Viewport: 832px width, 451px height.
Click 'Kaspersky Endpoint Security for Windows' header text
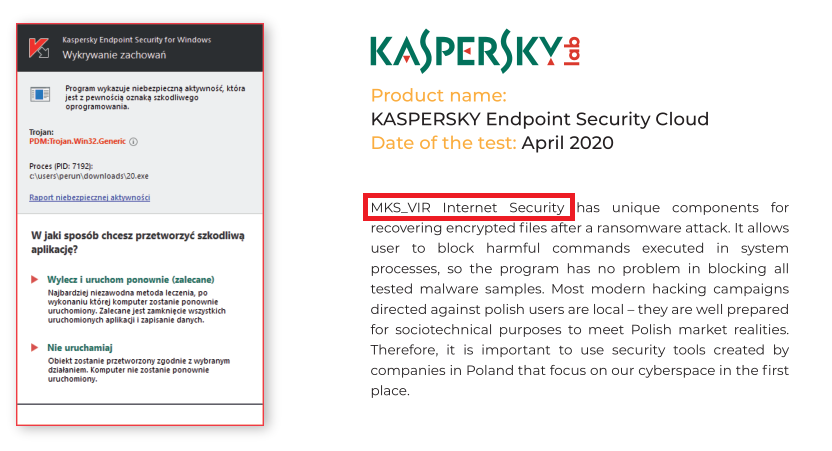coord(136,40)
